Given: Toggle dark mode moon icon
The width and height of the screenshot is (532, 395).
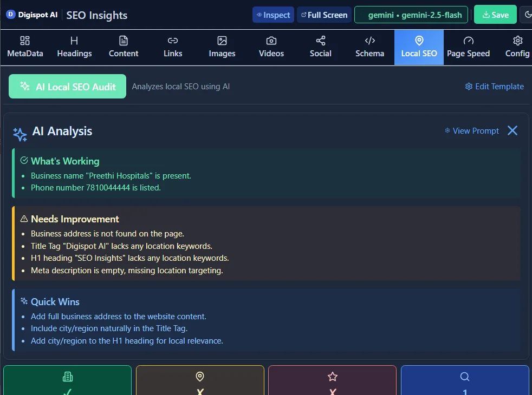Looking at the screenshot, I should coord(528,15).
